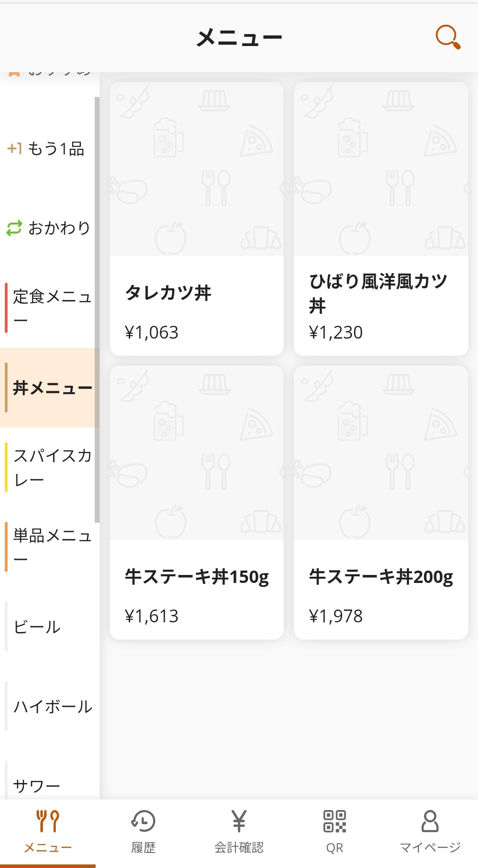The width and height of the screenshot is (478, 868).
Task: Select the おかわり refill category
Action: tap(48, 228)
